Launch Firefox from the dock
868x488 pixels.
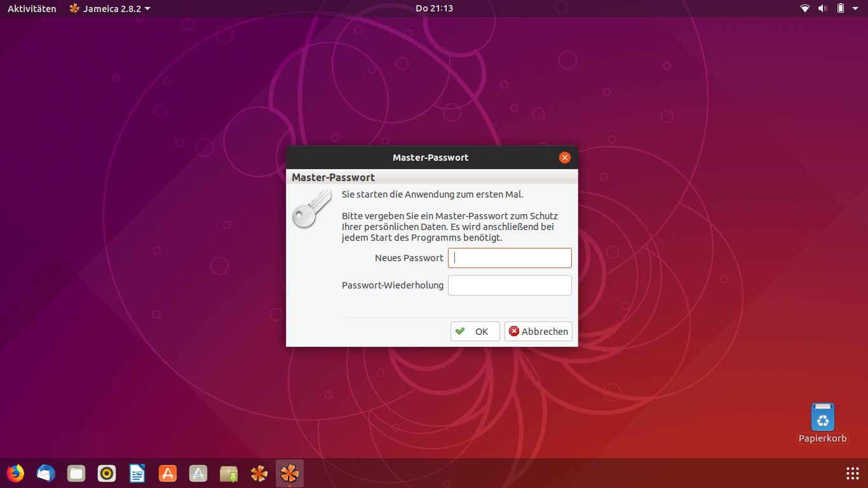click(15, 473)
